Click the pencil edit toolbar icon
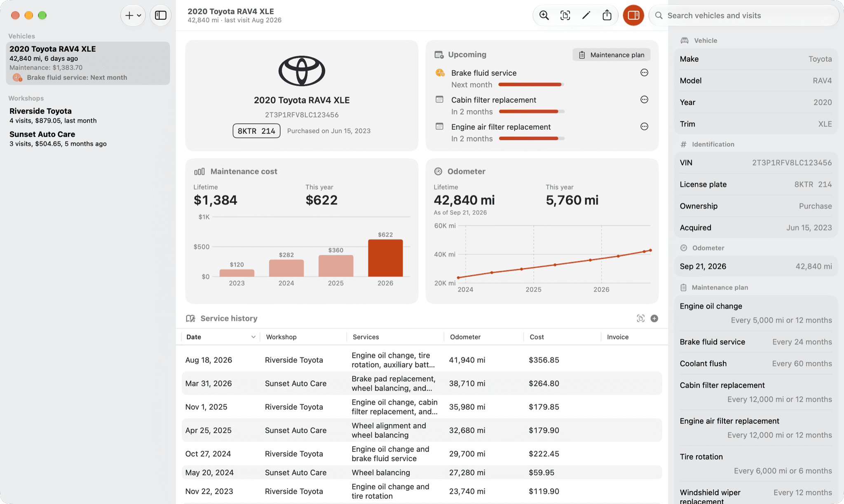The height and width of the screenshot is (504, 844). pos(586,15)
